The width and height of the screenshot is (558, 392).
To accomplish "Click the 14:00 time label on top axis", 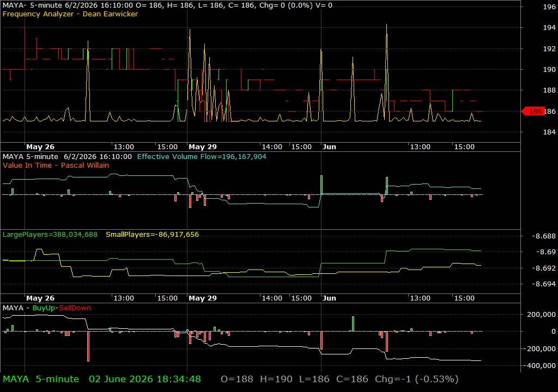I will (272, 147).
